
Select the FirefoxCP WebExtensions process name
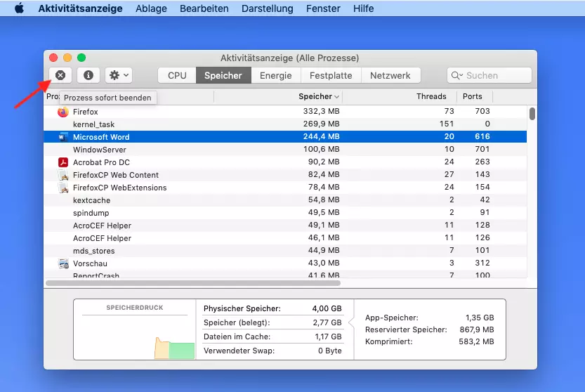120,188
